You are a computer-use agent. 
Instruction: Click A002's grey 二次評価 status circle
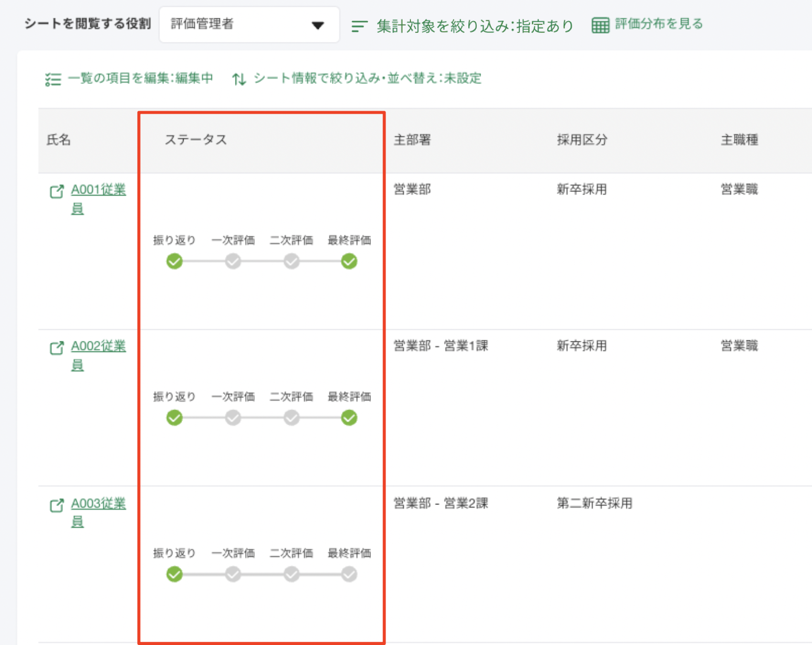coord(291,418)
